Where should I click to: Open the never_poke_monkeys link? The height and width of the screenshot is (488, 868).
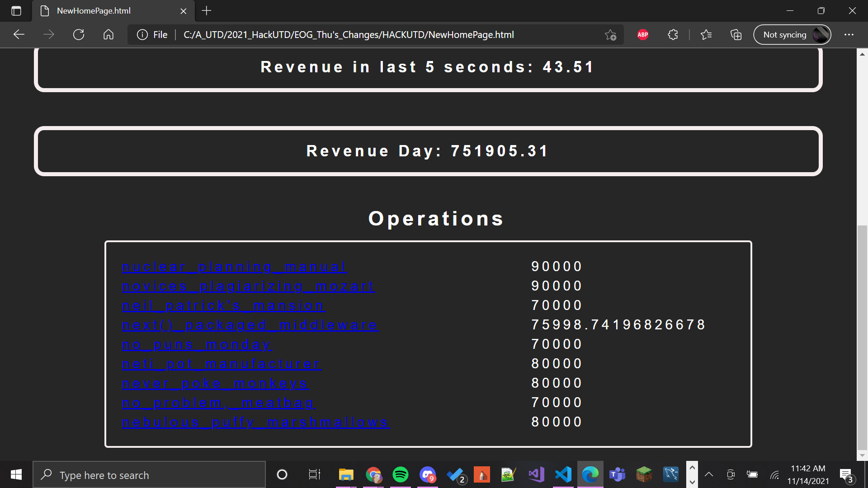pos(215,384)
